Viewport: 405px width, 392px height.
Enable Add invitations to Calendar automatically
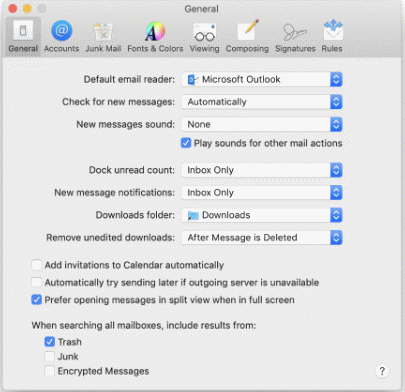(37, 265)
